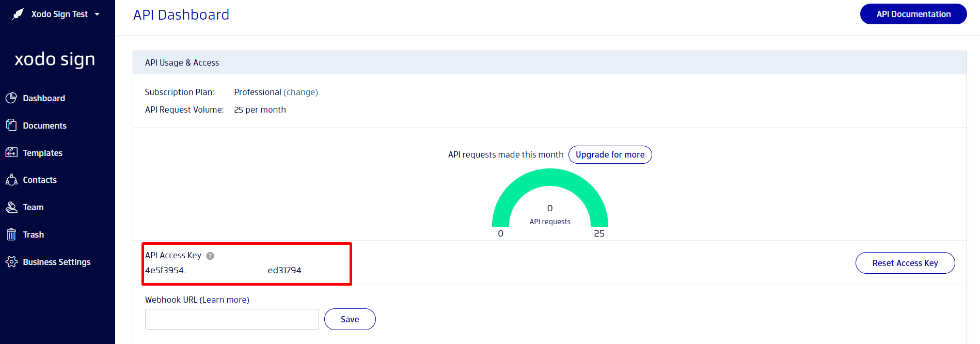Viewport: 980px width, 344px height.
Task: Click the Reset Access Key button
Action: point(905,263)
